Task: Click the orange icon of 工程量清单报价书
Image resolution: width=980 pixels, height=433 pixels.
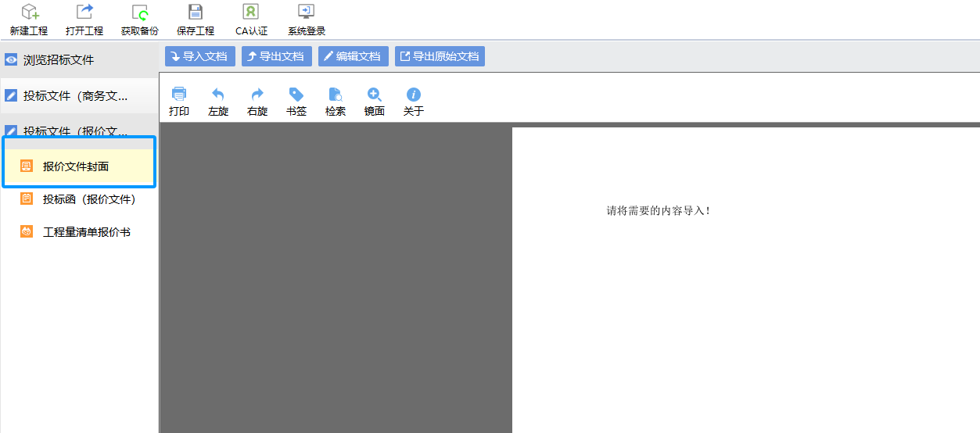Action: [x=27, y=232]
